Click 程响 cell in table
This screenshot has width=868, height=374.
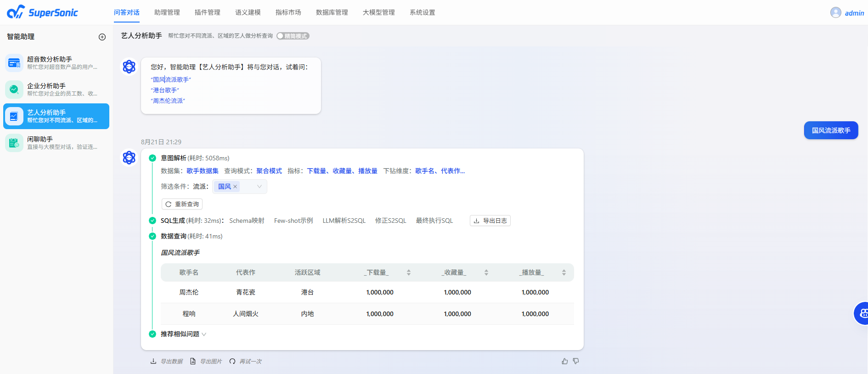click(189, 314)
